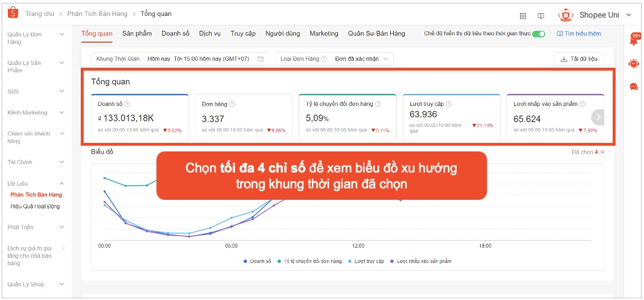This screenshot has height=300, width=644.
Task: Select the Tổng quan tab
Action: pos(97,33)
